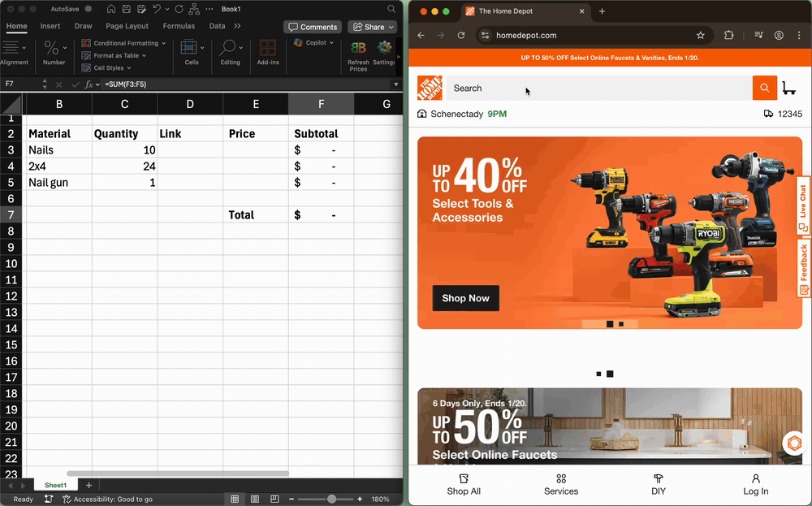812x506 pixels.
Task: Click the Excel zoom slider handle
Action: (331, 499)
